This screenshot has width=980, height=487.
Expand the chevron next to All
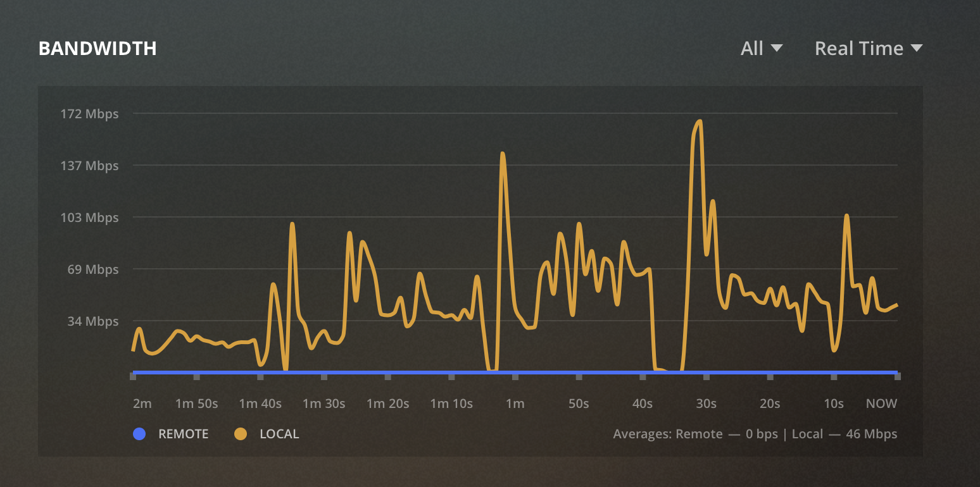[778, 48]
